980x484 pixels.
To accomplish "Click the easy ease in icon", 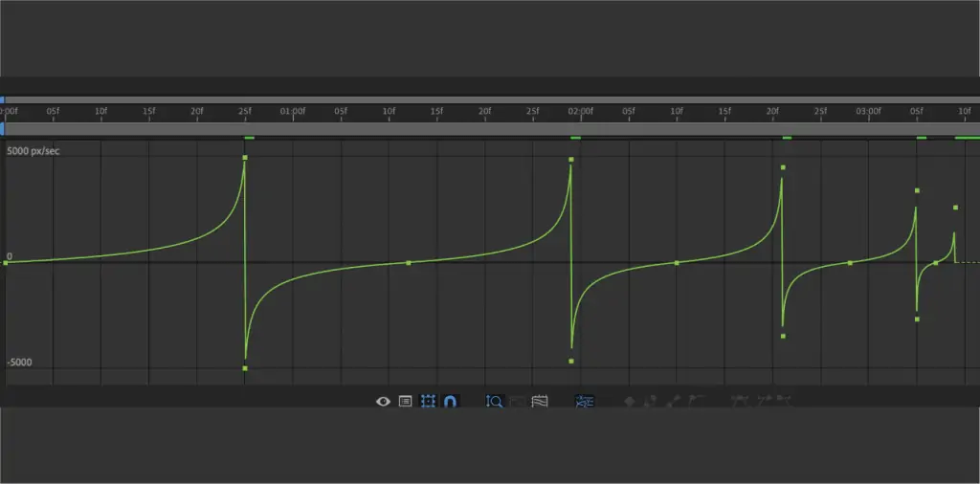I will click(763, 402).
